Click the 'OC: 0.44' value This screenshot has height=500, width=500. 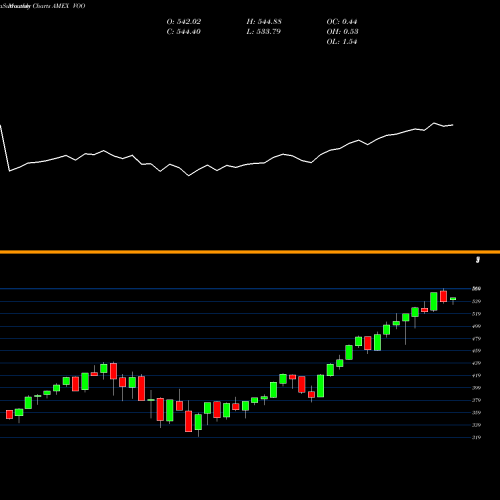coord(342,22)
